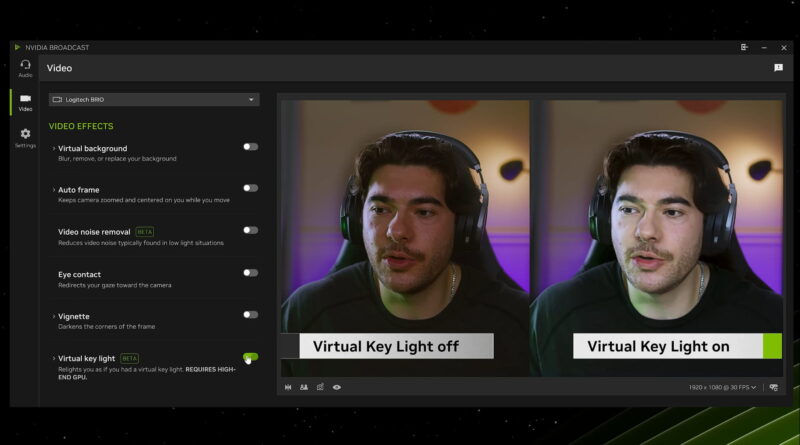Open the Logitech BRIO camera dropdown
800x445 pixels.
[x=154, y=100]
